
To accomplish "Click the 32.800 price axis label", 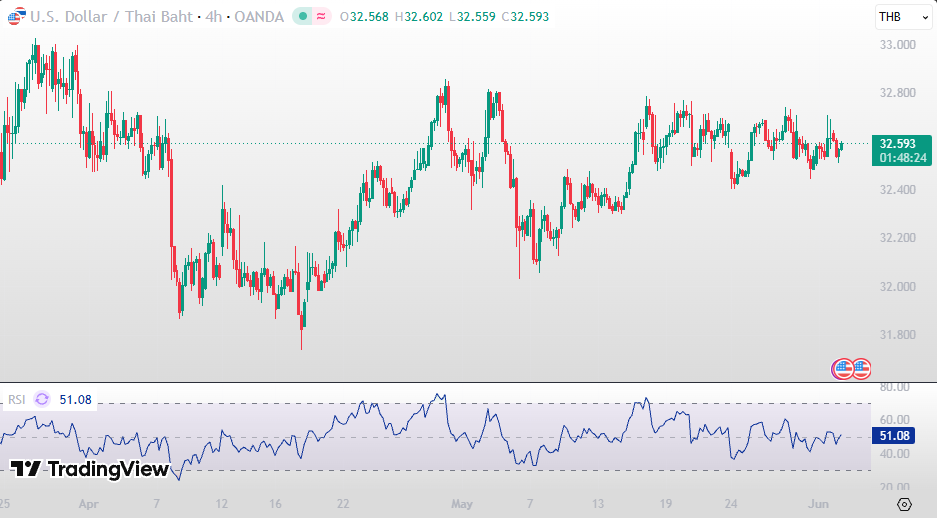I will (x=898, y=93).
